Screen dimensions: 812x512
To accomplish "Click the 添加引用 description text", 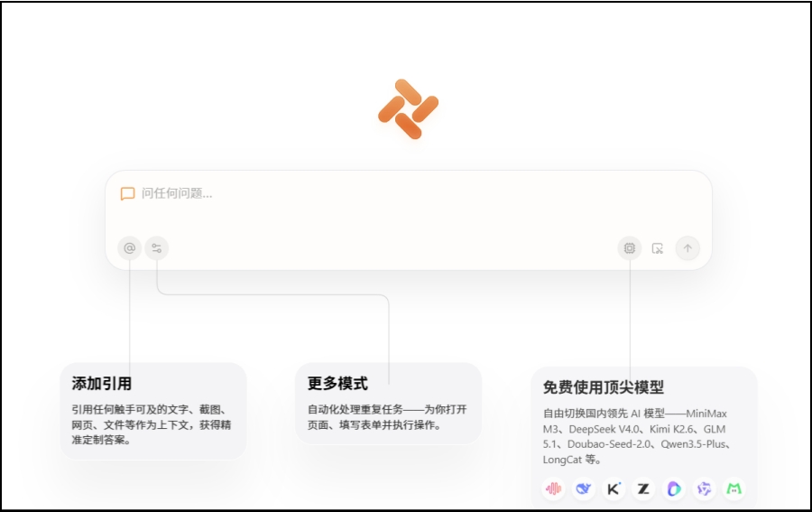I will 152,425.
